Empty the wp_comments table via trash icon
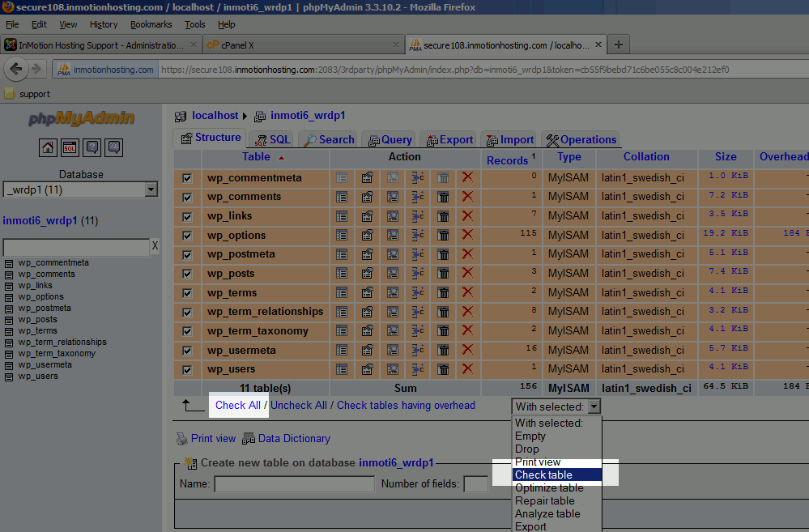The width and height of the screenshot is (809, 532). [x=442, y=196]
